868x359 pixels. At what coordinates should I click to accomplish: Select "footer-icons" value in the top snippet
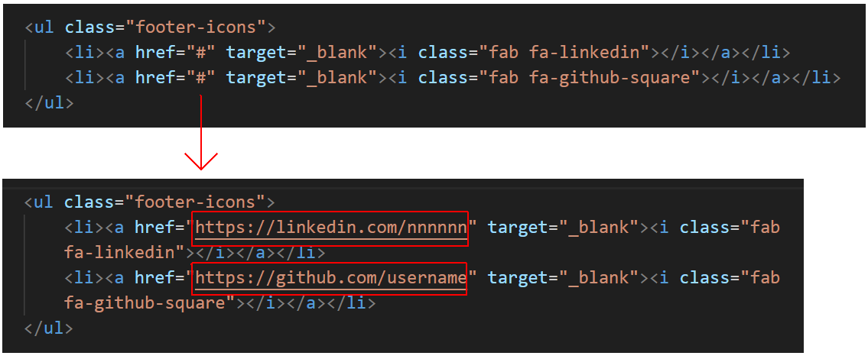pos(200,27)
